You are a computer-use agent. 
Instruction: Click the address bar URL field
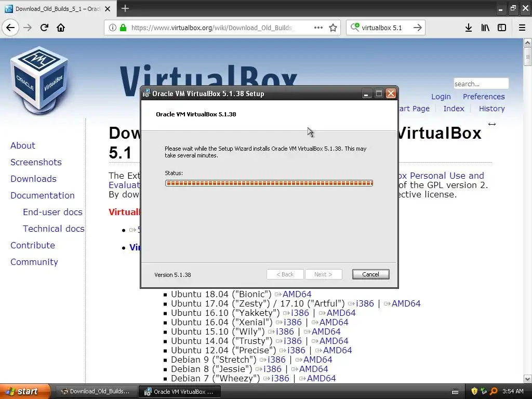pyautogui.click(x=212, y=28)
